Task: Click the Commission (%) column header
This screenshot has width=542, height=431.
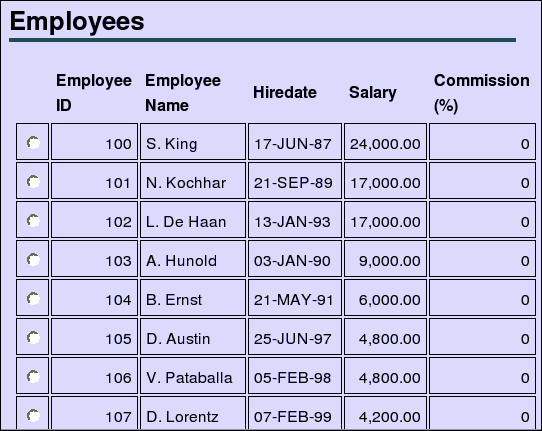Action: (482, 93)
